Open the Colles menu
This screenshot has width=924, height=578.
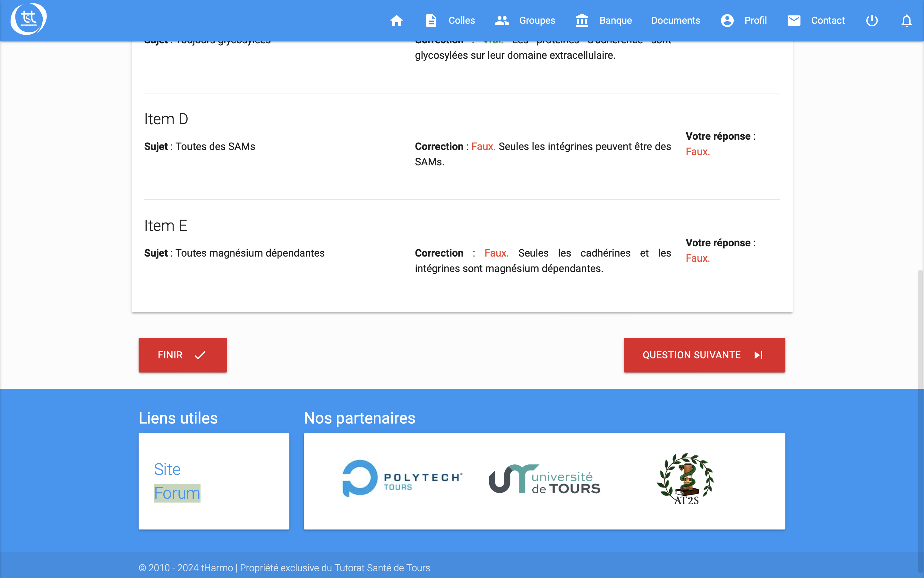click(462, 21)
